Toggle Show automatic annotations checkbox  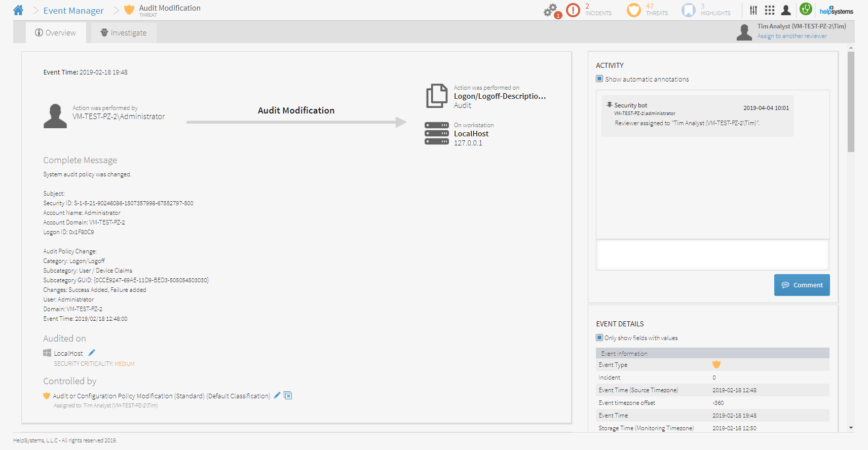[599, 79]
